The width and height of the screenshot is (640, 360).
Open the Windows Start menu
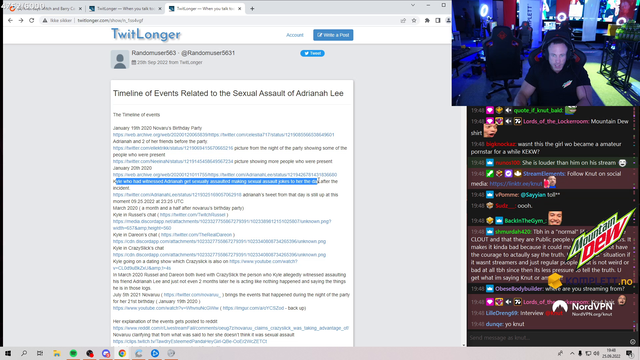click(8, 353)
